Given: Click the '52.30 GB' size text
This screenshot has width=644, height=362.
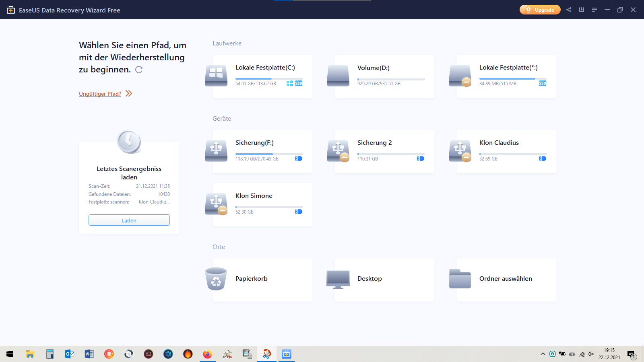Looking at the screenshot, I should tap(244, 212).
